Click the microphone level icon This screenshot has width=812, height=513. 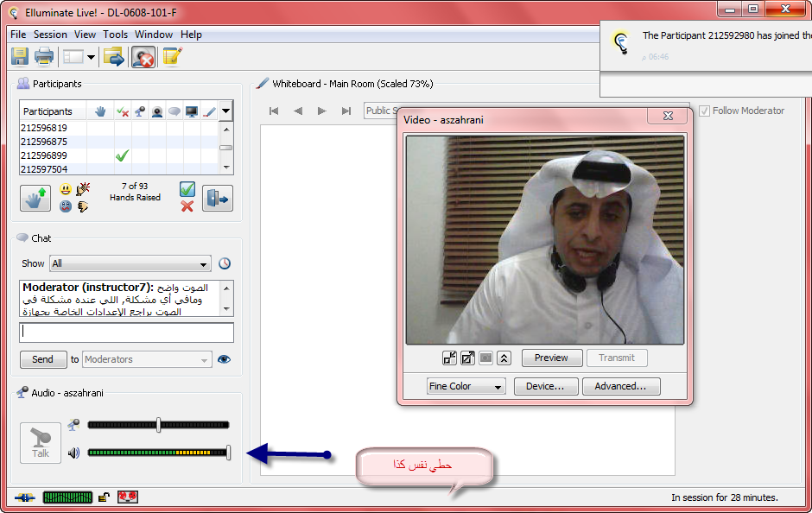(73, 425)
